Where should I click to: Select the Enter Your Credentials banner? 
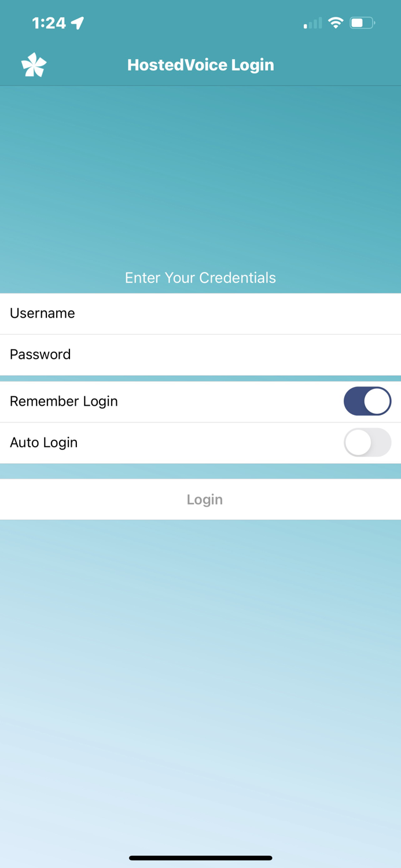click(x=200, y=278)
